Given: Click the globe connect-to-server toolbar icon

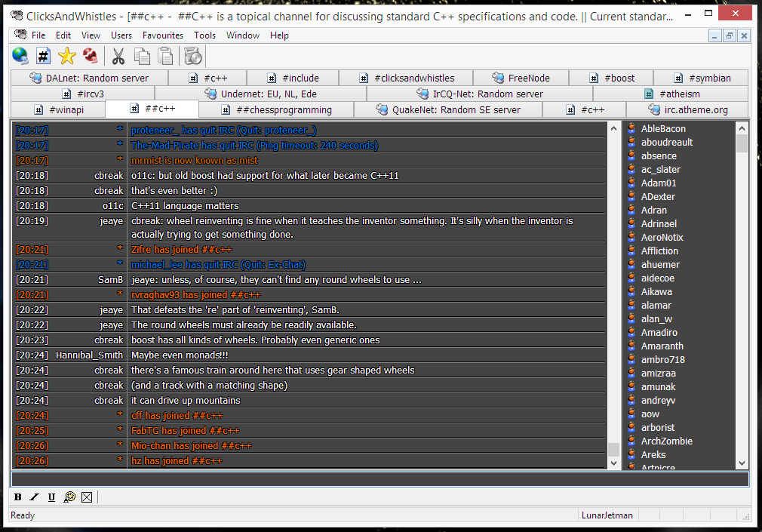Looking at the screenshot, I should coord(20,56).
